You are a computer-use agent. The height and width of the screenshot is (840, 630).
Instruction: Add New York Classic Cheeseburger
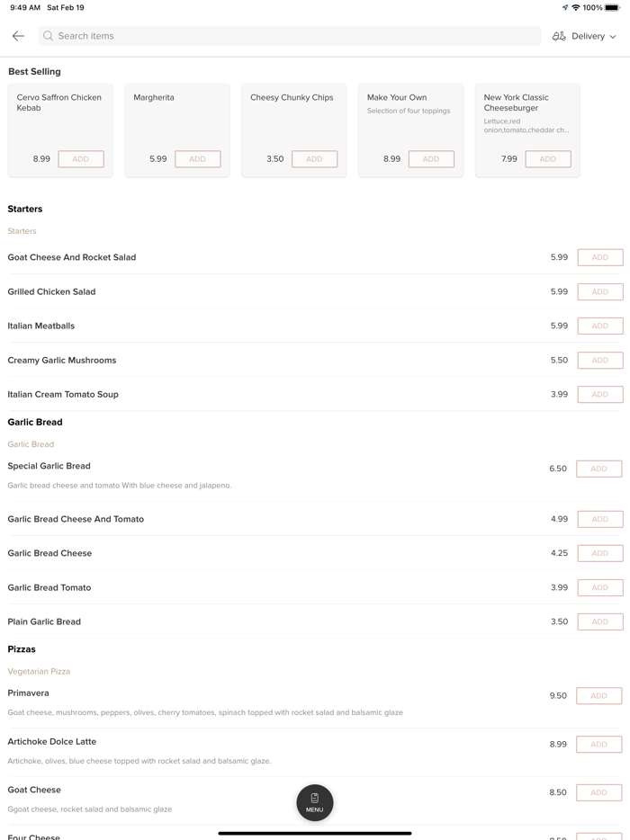(547, 159)
